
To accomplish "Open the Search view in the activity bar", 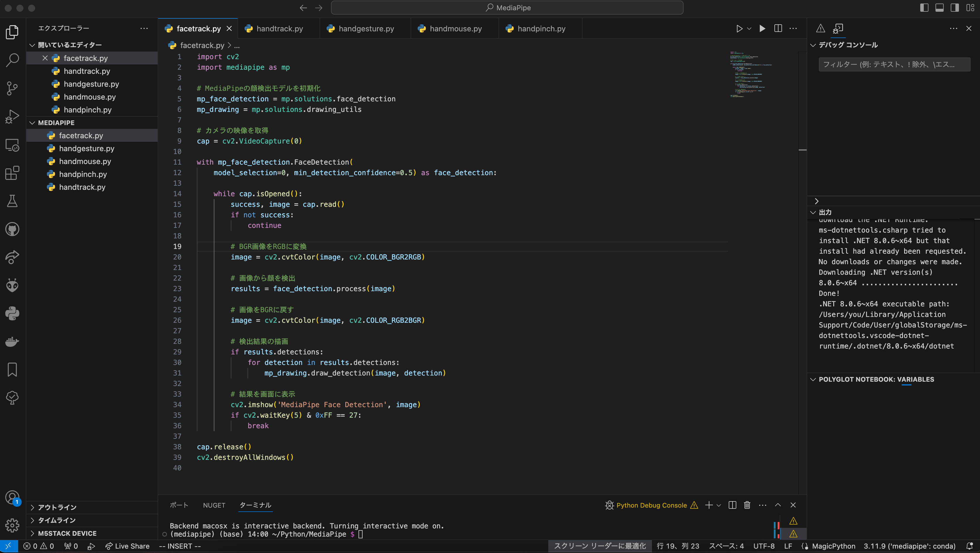I will (x=12, y=60).
